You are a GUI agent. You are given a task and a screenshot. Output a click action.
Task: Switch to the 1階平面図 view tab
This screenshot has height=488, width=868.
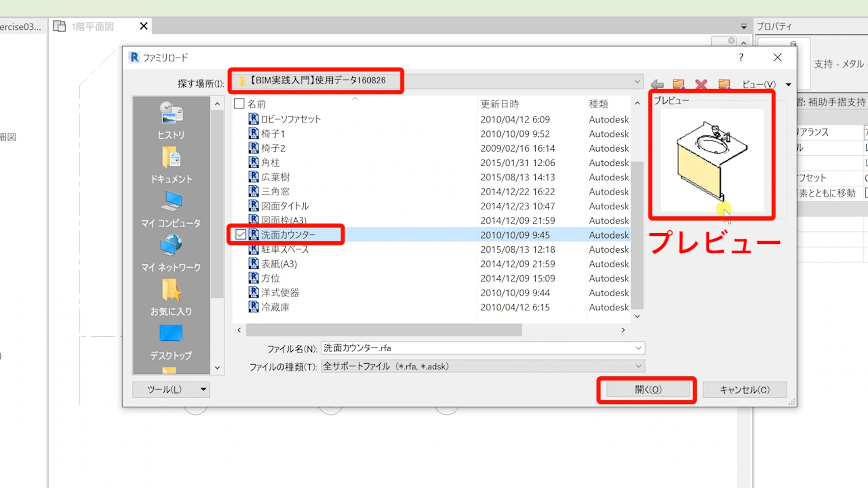coord(93,27)
